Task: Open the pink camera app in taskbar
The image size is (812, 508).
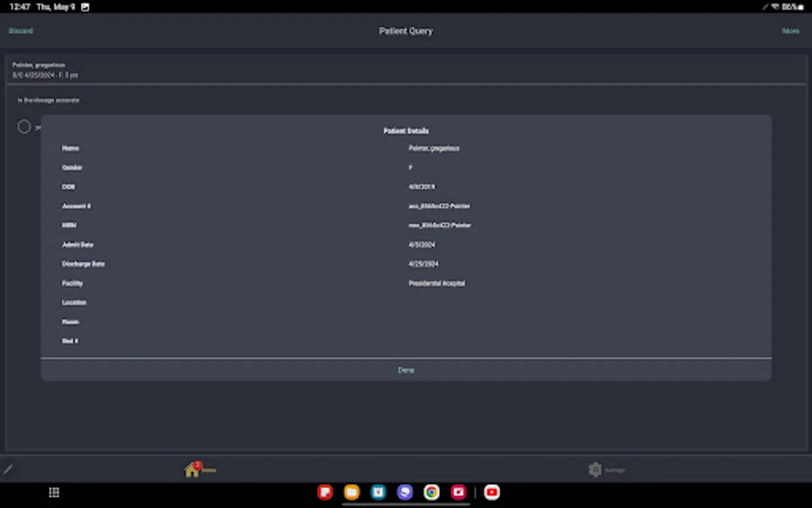Action: click(458, 493)
